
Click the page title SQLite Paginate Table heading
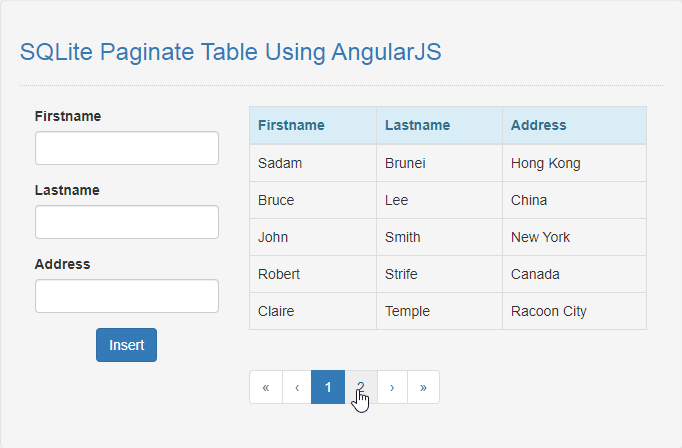[x=231, y=52]
